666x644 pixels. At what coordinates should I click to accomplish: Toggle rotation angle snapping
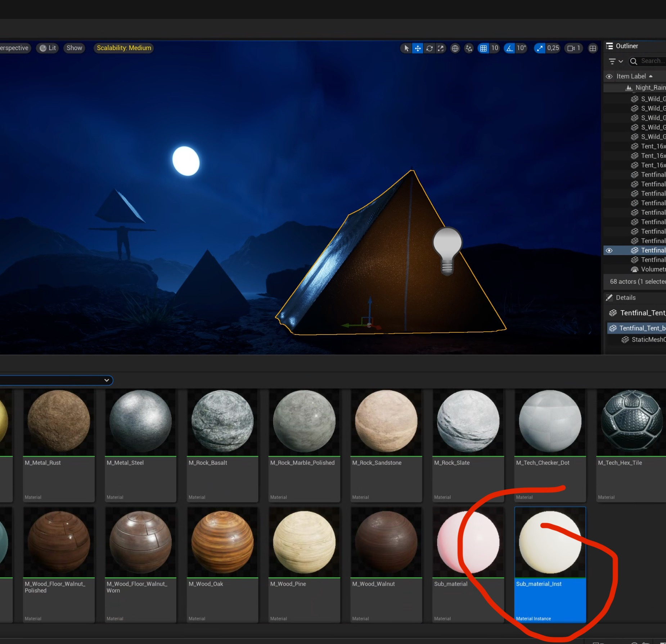pyautogui.click(x=509, y=48)
